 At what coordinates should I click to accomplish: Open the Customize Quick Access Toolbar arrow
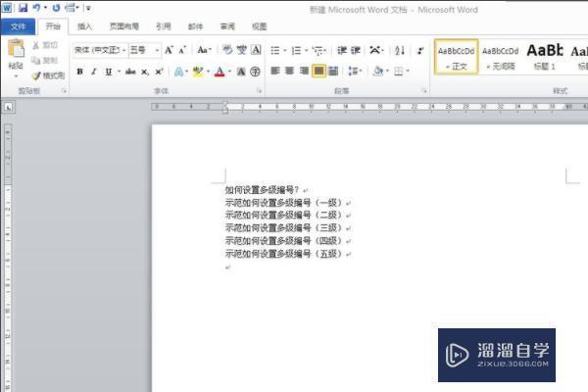tap(88, 8)
